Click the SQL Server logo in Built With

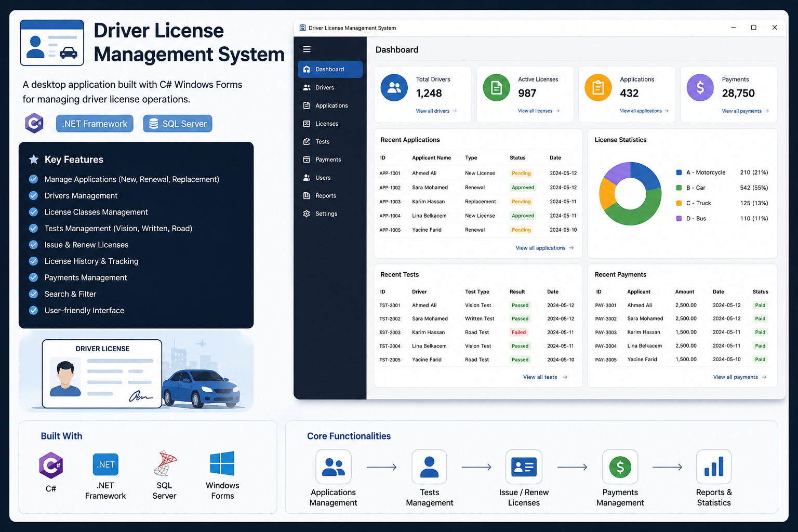click(x=165, y=463)
